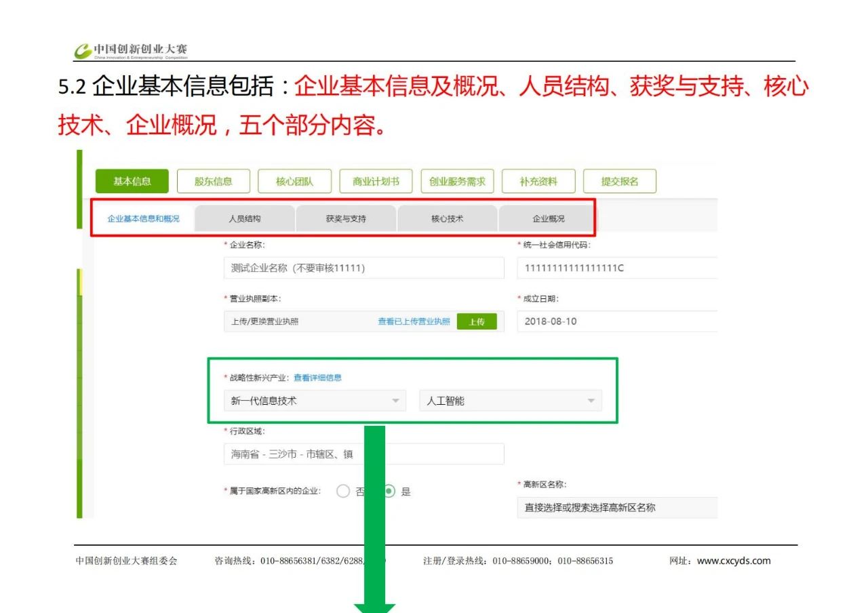Expand the 人工智能 dropdown

click(510, 401)
